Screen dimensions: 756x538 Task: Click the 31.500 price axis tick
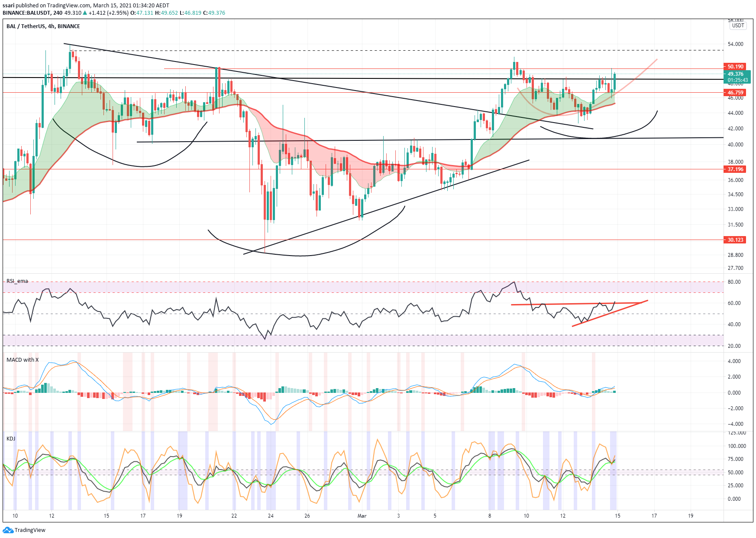(x=736, y=225)
